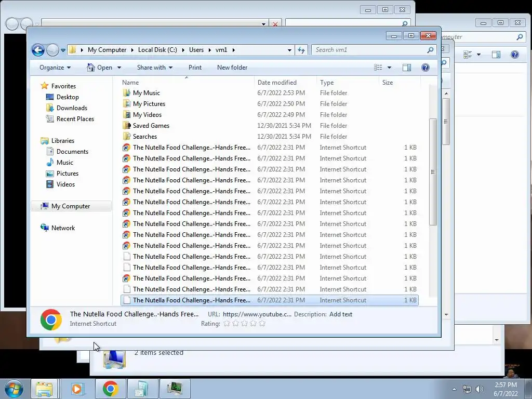Open the Windows Start button
532x399 pixels.
(14, 389)
